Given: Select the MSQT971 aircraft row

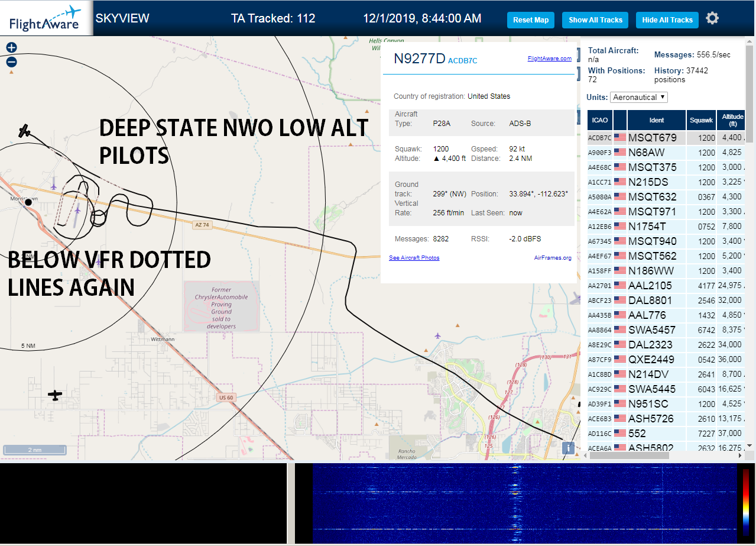Looking at the screenshot, I should 667,212.
